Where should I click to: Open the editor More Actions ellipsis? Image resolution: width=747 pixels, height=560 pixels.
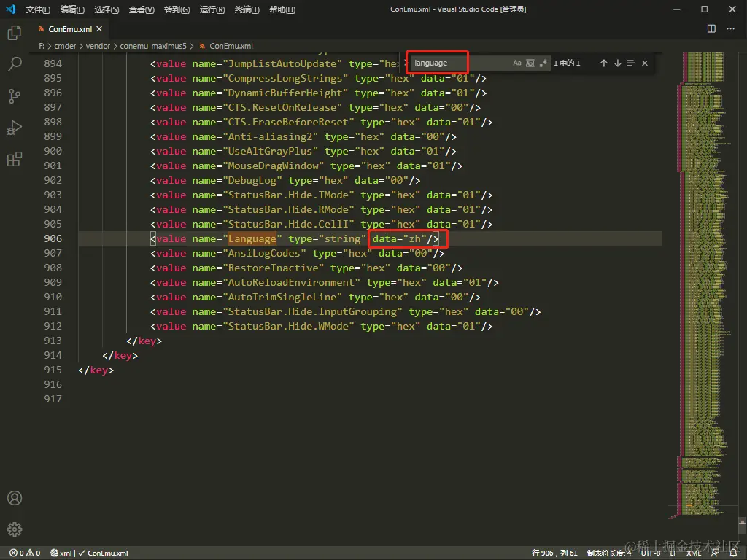click(730, 29)
